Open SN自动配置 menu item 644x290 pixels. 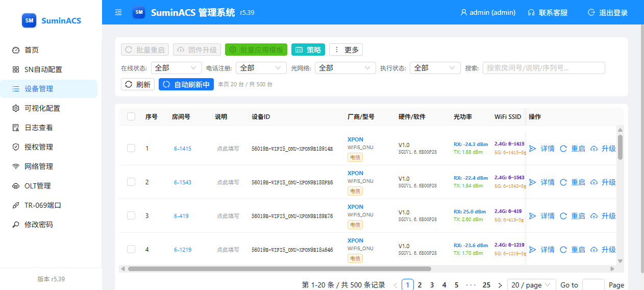48,69
